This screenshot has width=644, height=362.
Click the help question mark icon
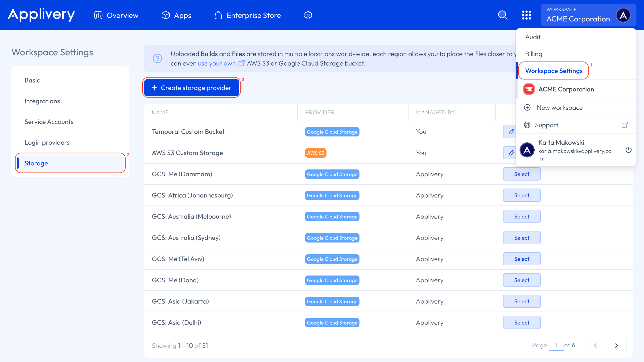(x=157, y=58)
